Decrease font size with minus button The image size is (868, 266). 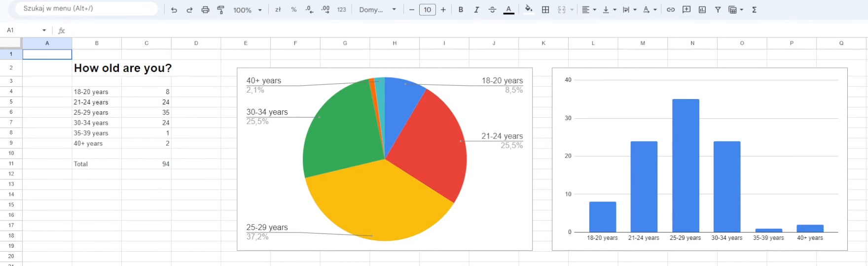pyautogui.click(x=412, y=10)
